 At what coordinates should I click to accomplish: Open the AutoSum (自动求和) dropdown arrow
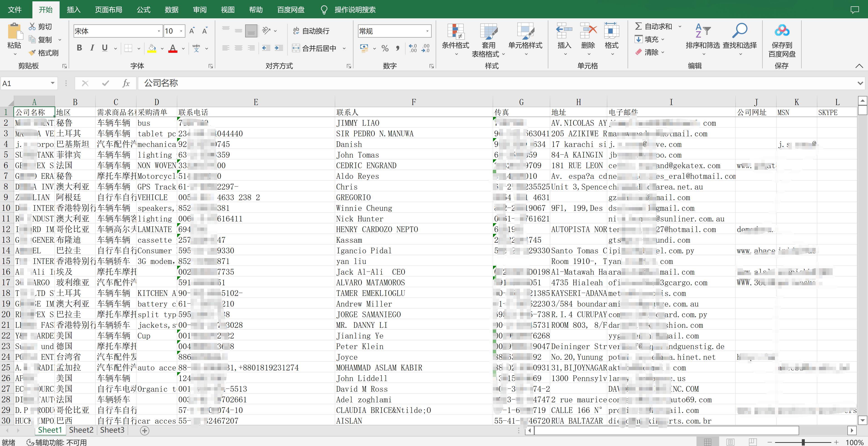point(680,26)
